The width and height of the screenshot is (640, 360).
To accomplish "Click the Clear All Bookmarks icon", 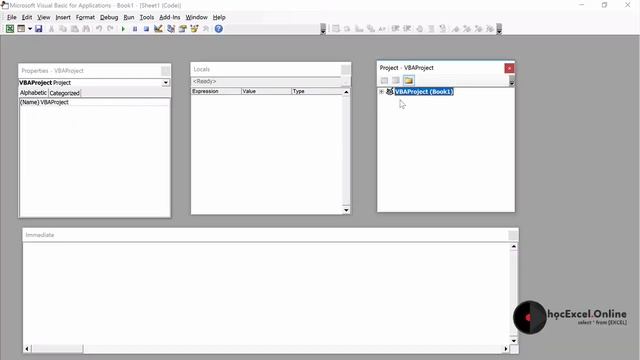I will [x=490, y=29].
